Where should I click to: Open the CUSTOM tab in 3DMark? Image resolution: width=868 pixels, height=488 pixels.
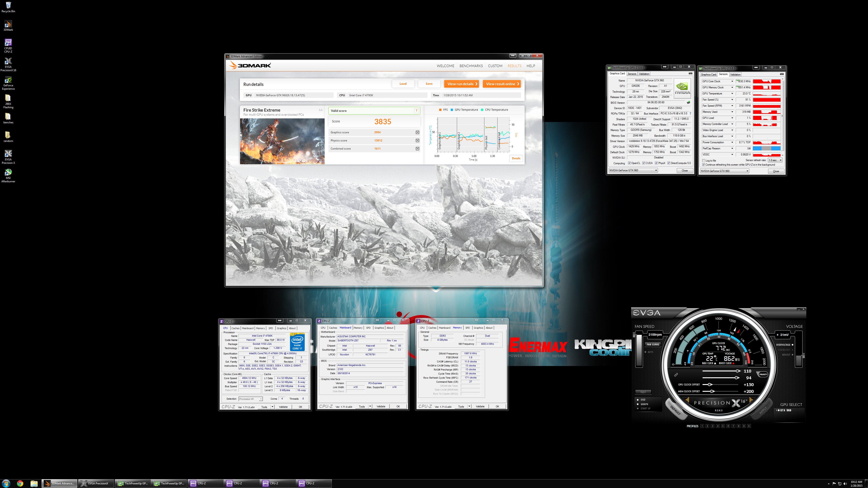495,66
